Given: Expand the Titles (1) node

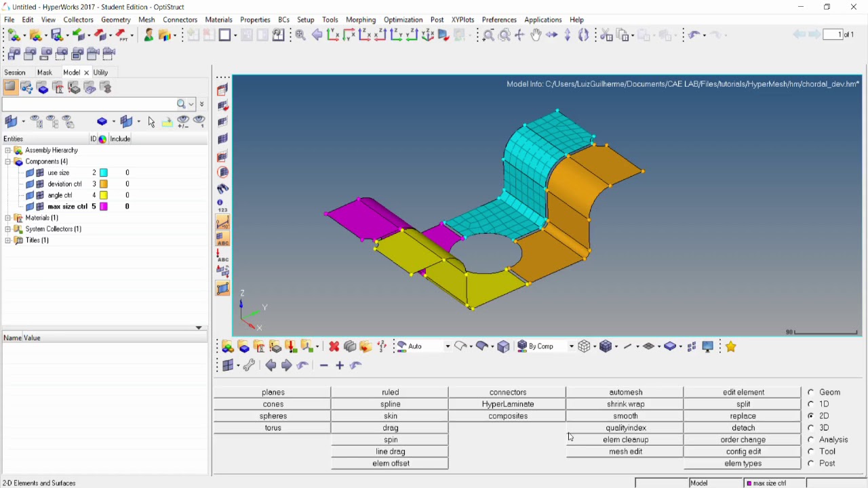Looking at the screenshot, I should point(7,241).
